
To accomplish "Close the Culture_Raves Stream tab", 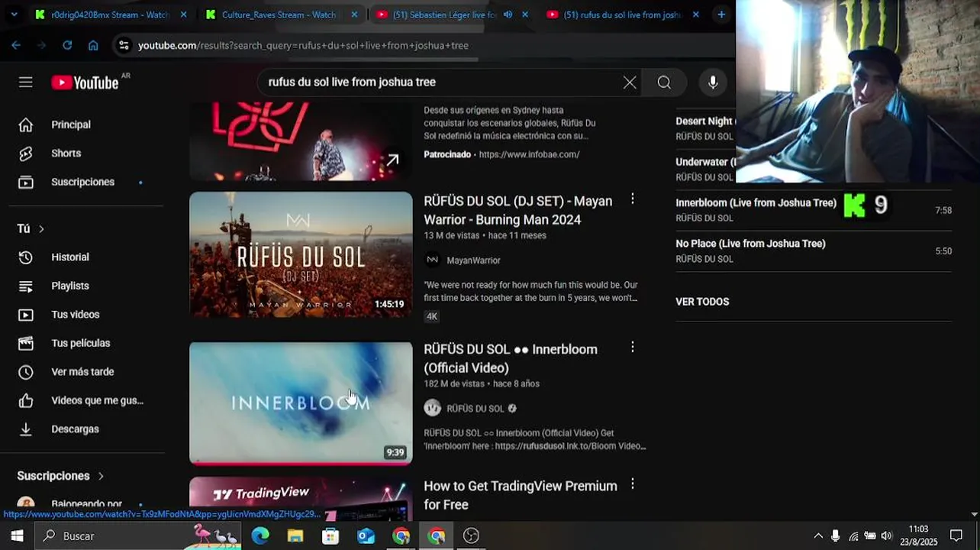I will [x=354, y=15].
